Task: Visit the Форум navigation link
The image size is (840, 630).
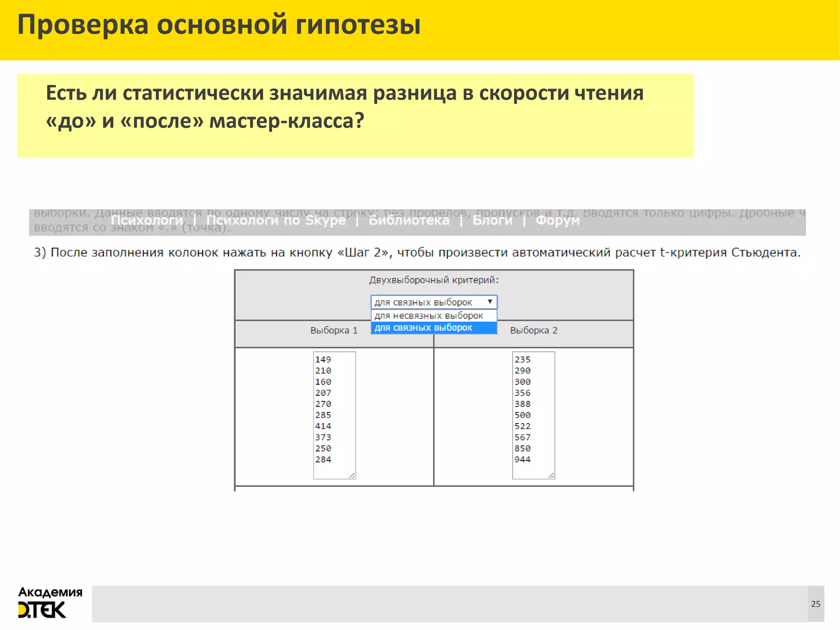Action: pos(557,220)
